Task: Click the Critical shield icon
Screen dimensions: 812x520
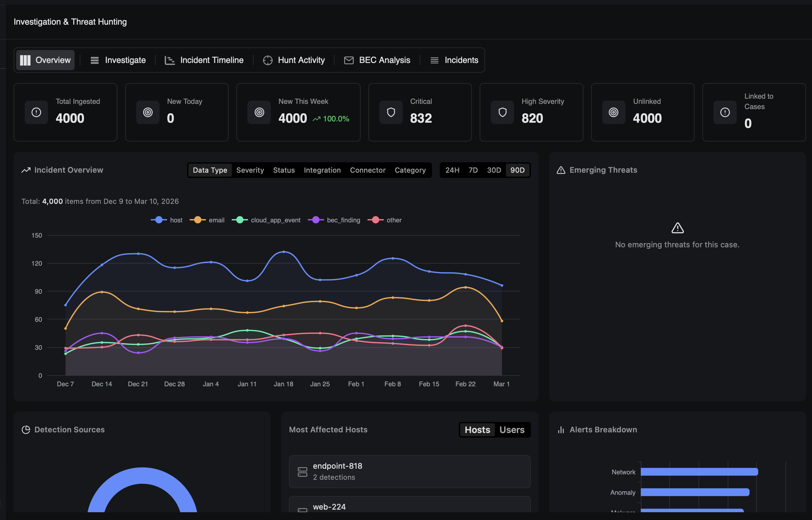Action: 391,112
